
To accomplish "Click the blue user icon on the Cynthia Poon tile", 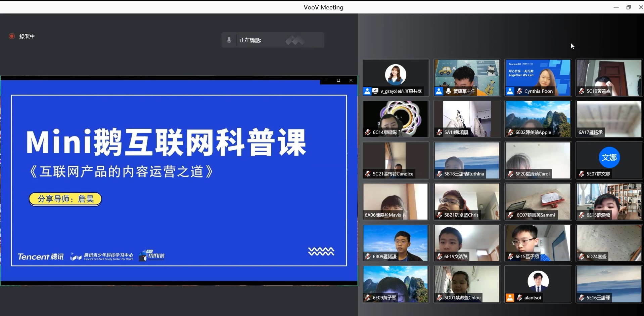I will [510, 91].
